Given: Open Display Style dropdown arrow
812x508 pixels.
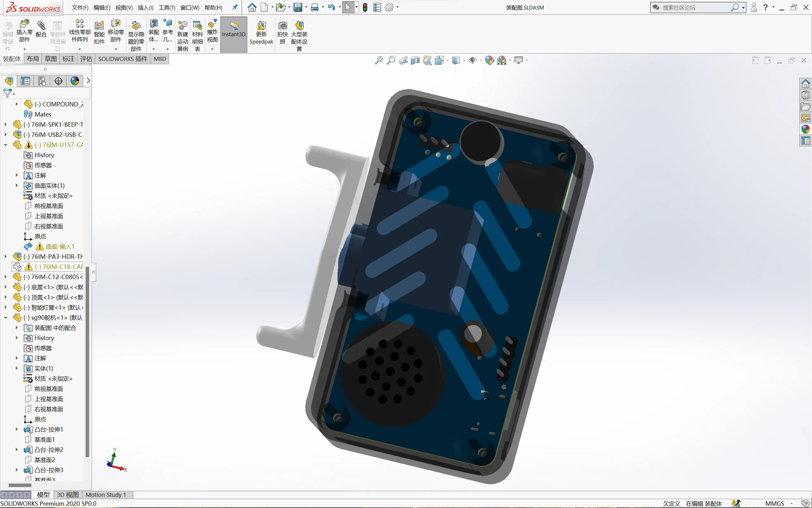Looking at the screenshot, I should (x=464, y=60).
